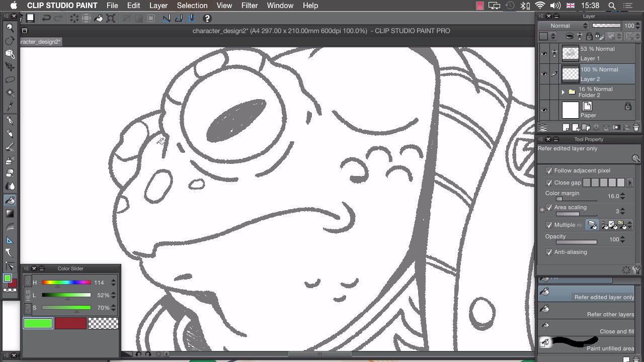This screenshot has height=362, width=644.
Task: Select Refer other layers sub tool
Action: (x=586, y=311)
